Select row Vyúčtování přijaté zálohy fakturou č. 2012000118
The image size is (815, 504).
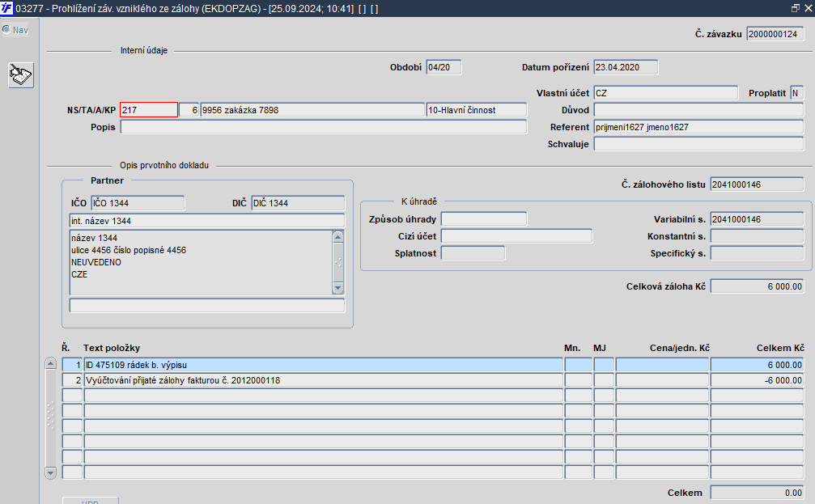(x=323, y=380)
